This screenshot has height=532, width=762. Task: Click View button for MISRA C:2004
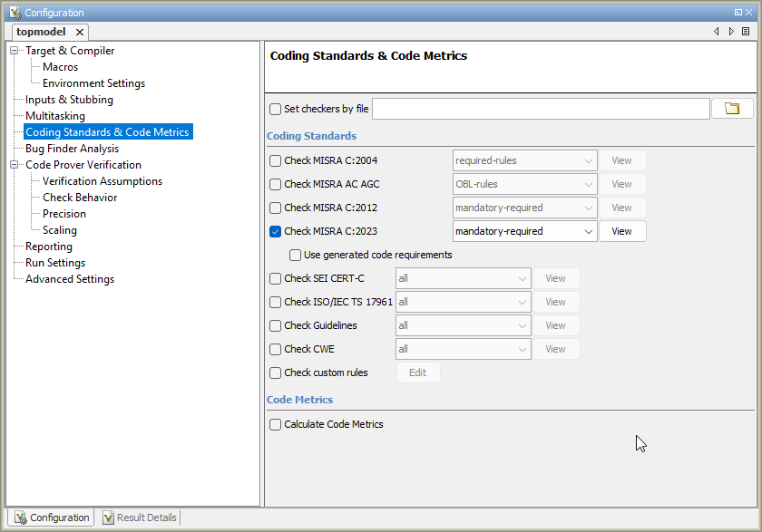click(x=622, y=160)
